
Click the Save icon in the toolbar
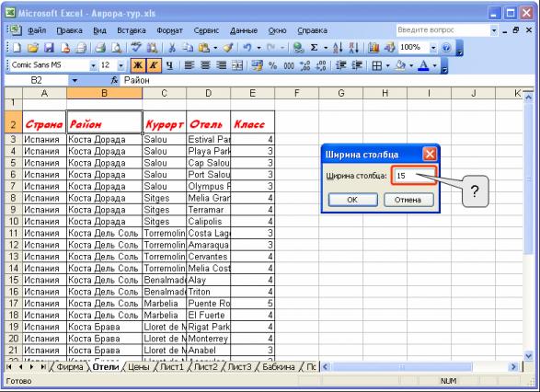click(x=49, y=48)
